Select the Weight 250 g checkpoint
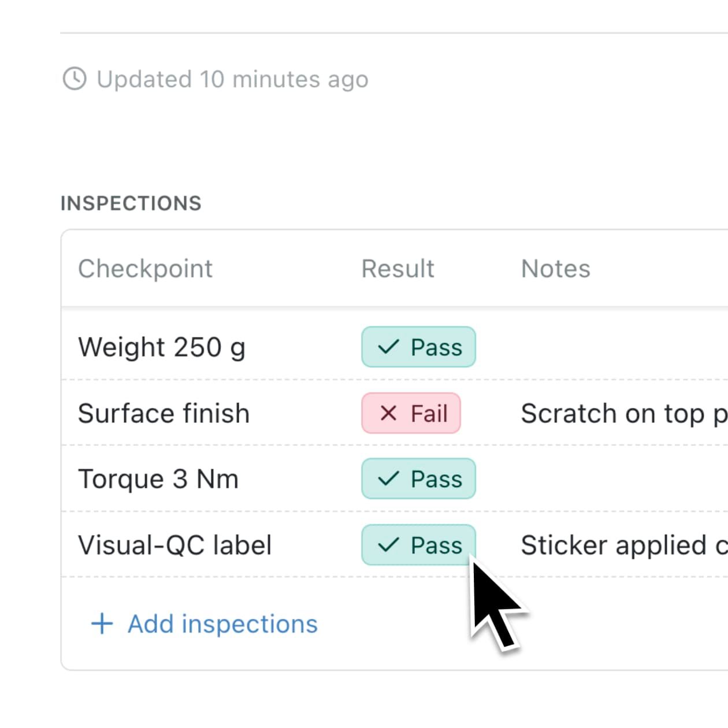Viewport: 728px width, 728px height. [162, 348]
